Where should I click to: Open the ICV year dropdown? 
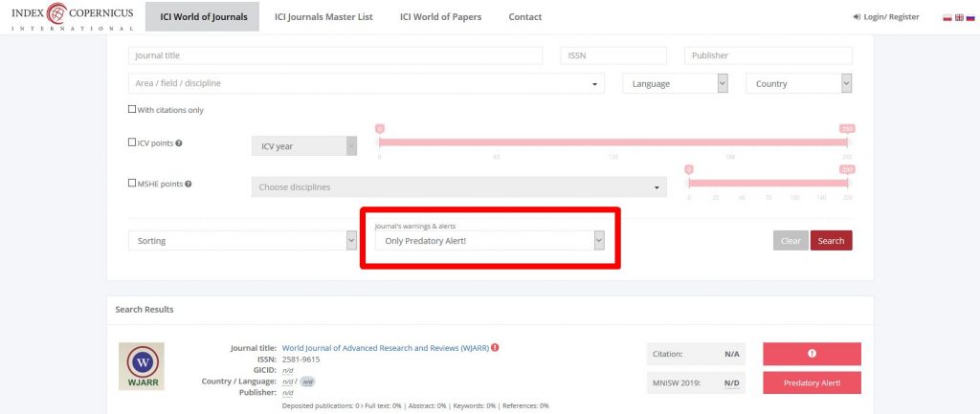coord(304,146)
